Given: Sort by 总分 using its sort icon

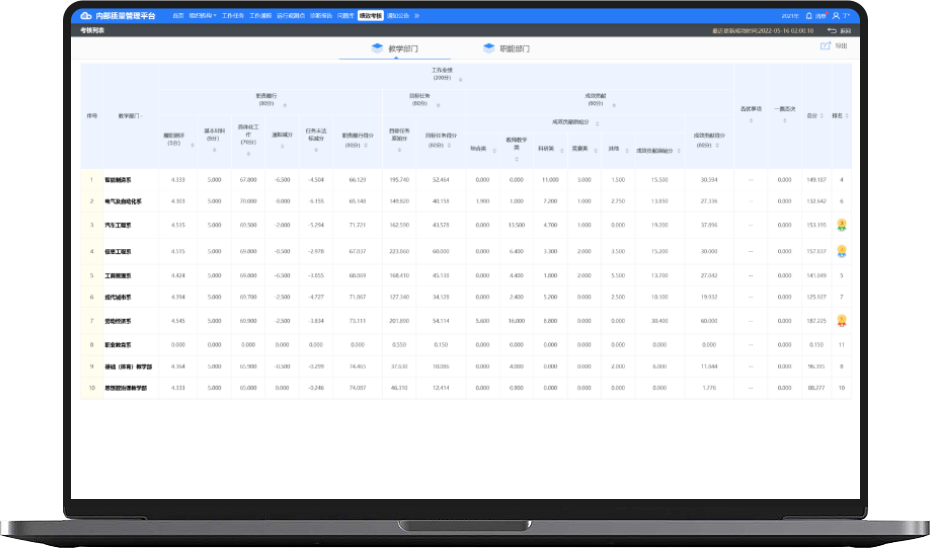Looking at the screenshot, I should [x=824, y=115].
